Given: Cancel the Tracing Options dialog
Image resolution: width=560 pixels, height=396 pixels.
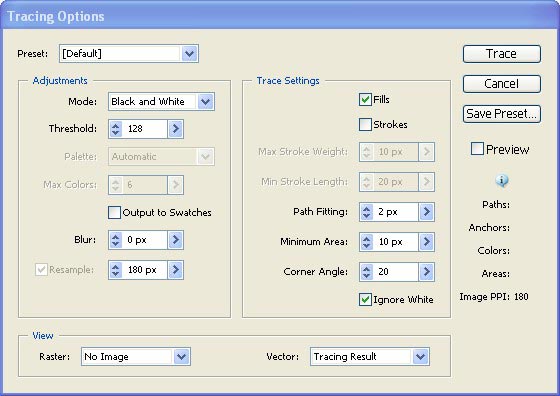Looking at the screenshot, I should click(x=502, y=84).
